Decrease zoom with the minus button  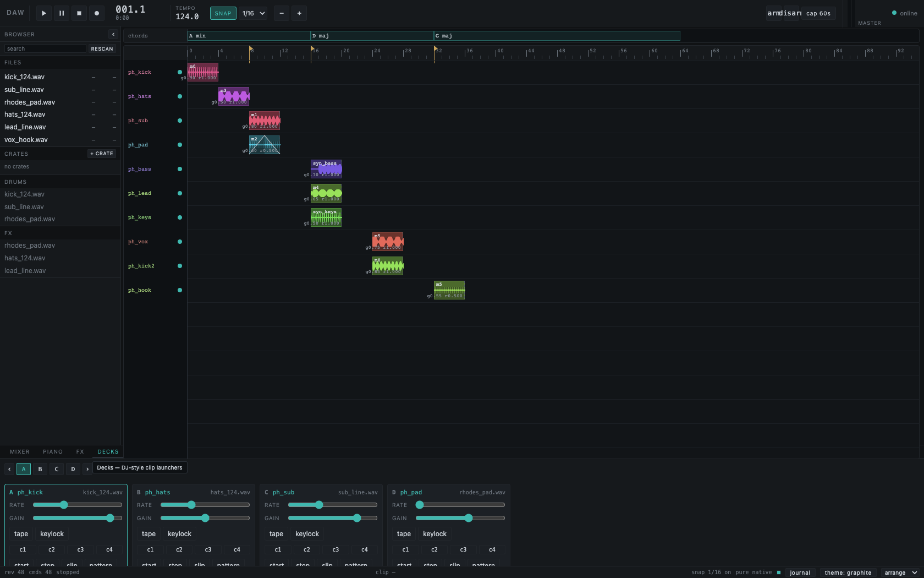(282, 13)
